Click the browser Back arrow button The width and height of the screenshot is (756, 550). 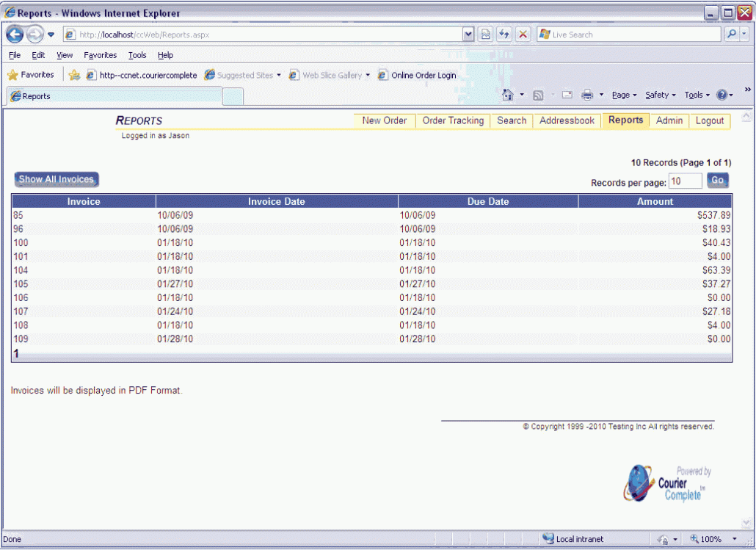15,35
